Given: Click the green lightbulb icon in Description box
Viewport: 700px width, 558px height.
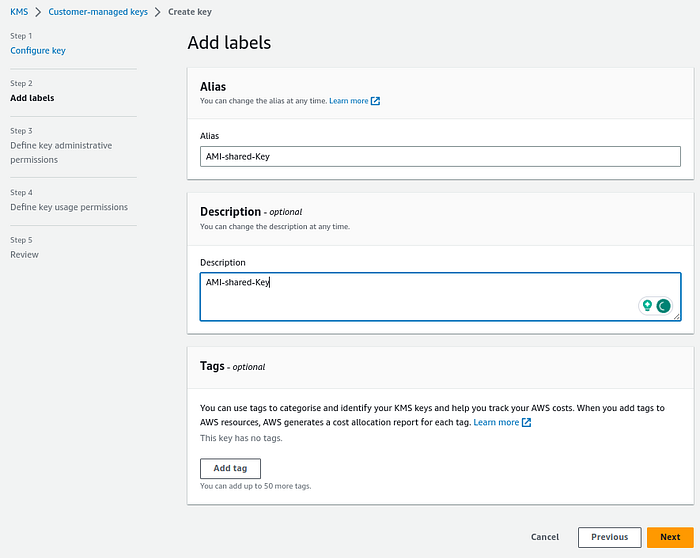Looking at the screenshot, I should coord(648,306).
